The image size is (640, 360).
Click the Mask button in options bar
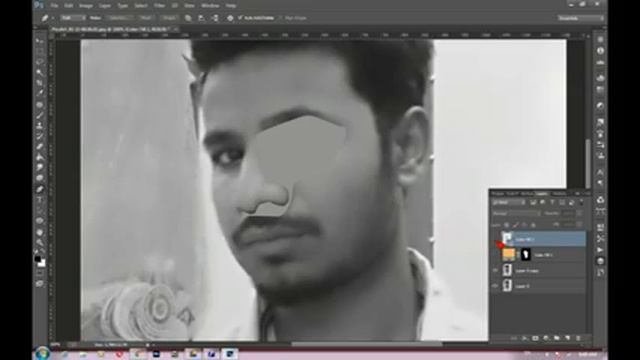point(146,18)
